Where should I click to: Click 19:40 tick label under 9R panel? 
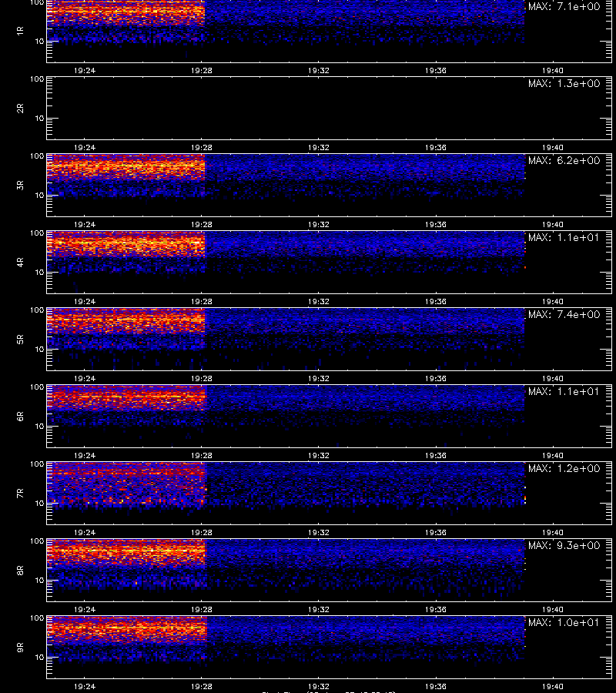(552, 686)
